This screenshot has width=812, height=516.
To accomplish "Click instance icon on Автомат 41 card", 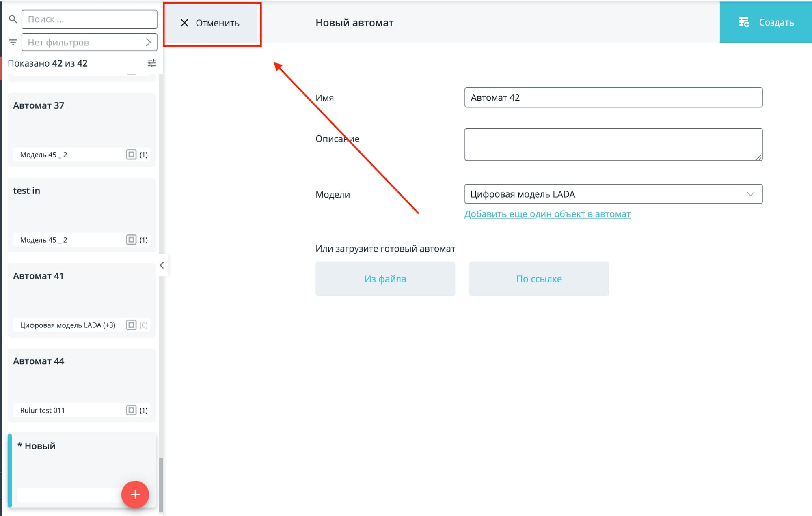I will 131,325.
